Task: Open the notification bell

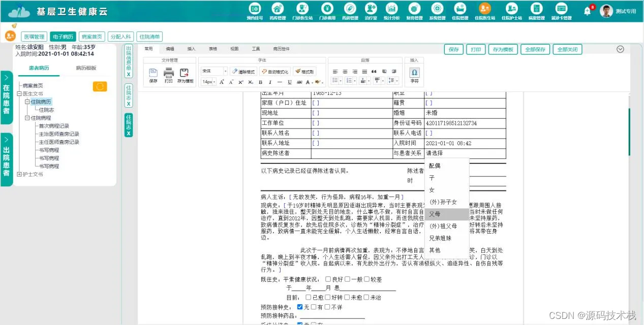Action: (x=588, y=11)
